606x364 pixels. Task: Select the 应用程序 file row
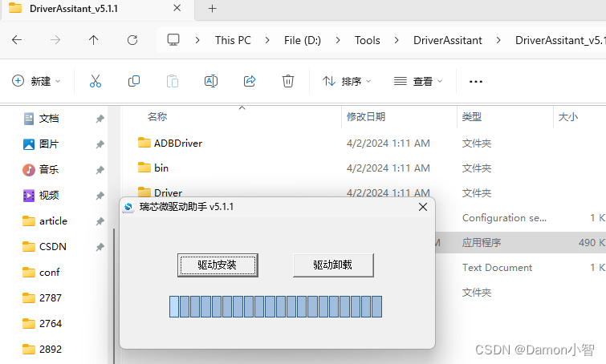click(520, 242)
